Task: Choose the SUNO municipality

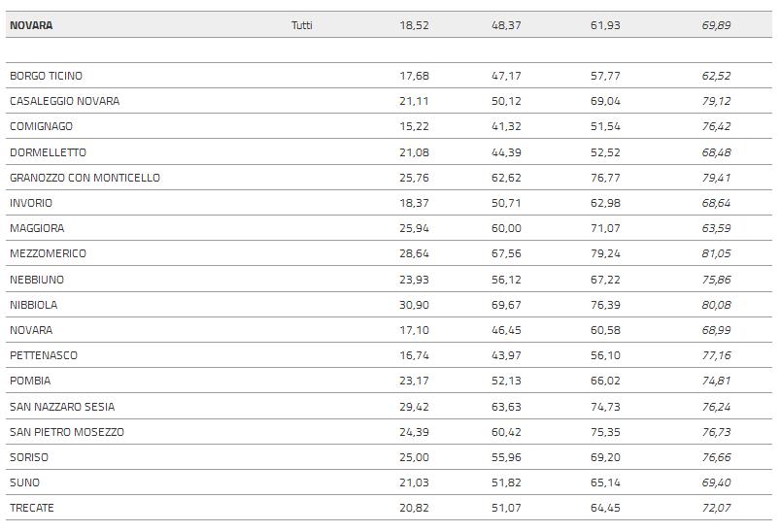Action: pyautogui.click(x=25, y=482)
